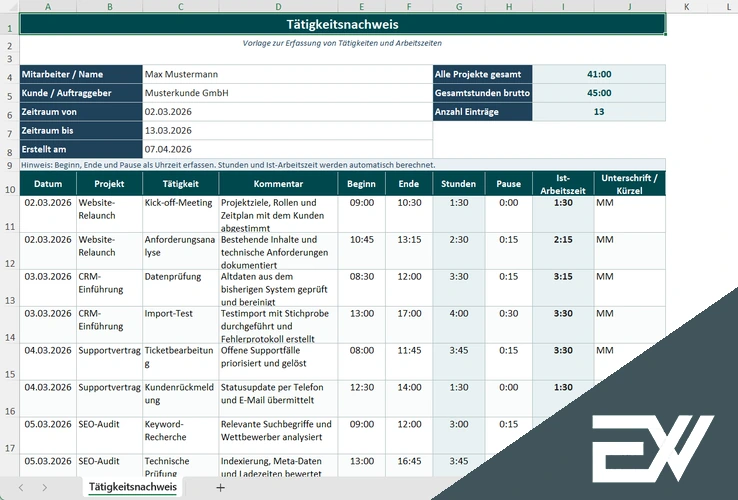This screenshot has width=738, height=500.
Task: Open the Tätigkeitsnachweis sheet tab
Action: (133, 487)
